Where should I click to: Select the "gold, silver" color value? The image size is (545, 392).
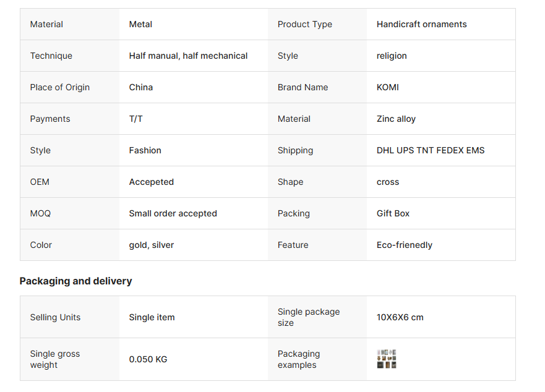pyautogui.click(x=151, y=245)
